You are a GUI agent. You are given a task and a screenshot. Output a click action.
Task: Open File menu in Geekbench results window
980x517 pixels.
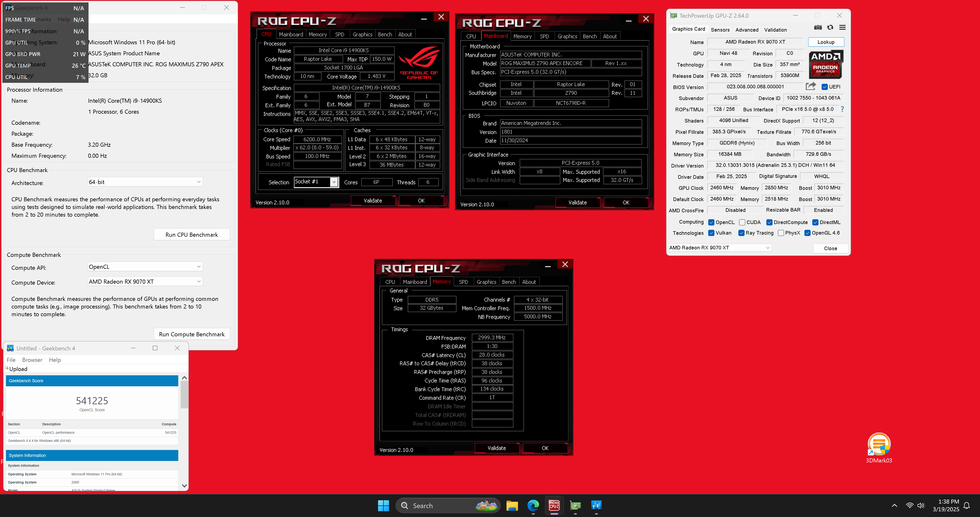[x=11, y=360]
